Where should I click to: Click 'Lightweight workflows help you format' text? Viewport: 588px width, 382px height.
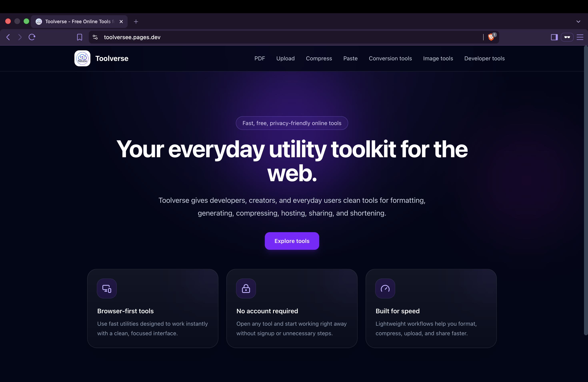pos(426,328)
